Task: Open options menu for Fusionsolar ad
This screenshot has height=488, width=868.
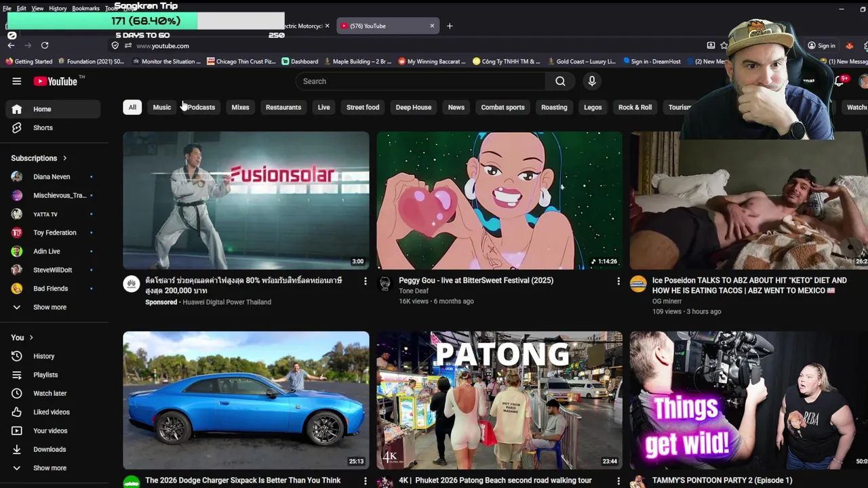Action: (365, 281)
